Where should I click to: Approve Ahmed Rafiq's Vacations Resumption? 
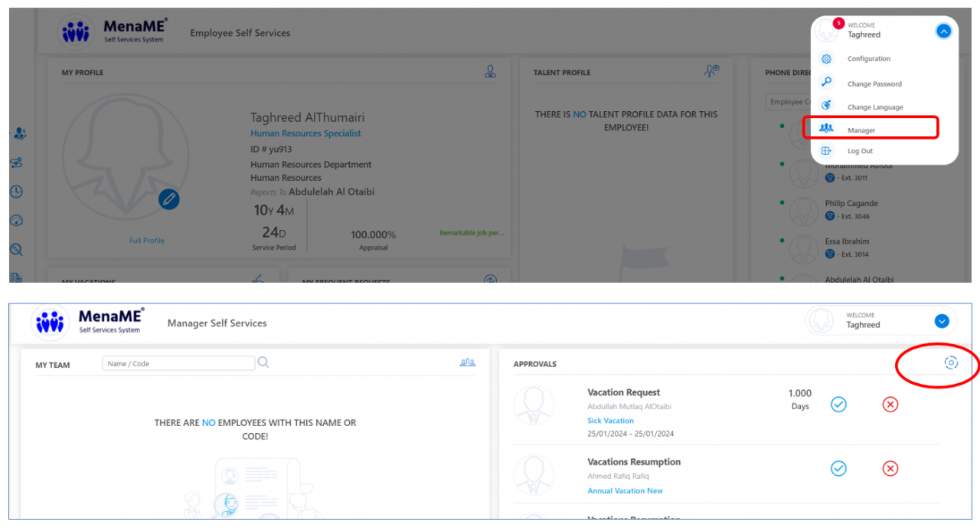[x=838, y=468]
